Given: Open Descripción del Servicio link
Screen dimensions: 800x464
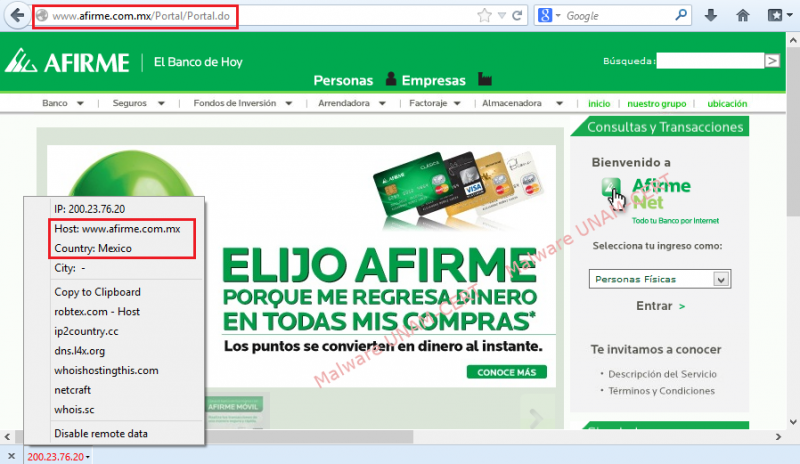Looking at the screenshot, I should 662,374.
